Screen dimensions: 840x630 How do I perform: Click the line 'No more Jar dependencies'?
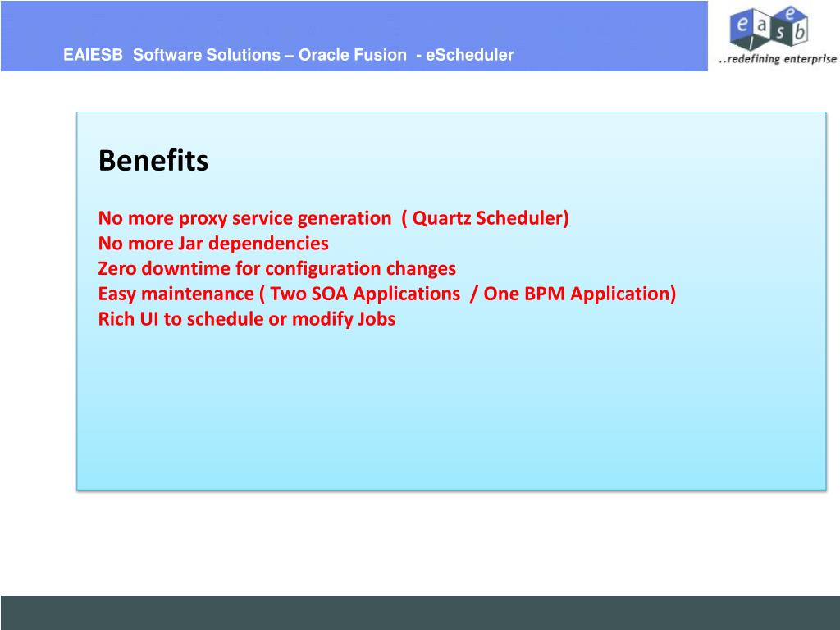[x=213, y=243]
